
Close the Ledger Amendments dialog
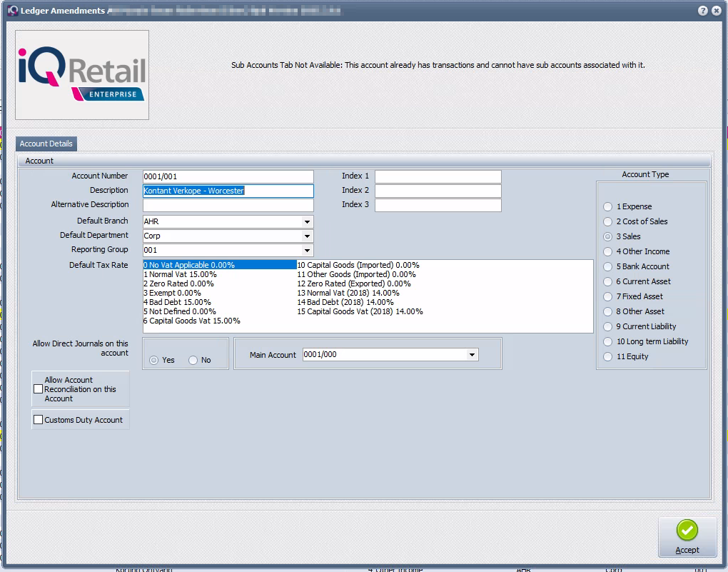tap(717, 11)
